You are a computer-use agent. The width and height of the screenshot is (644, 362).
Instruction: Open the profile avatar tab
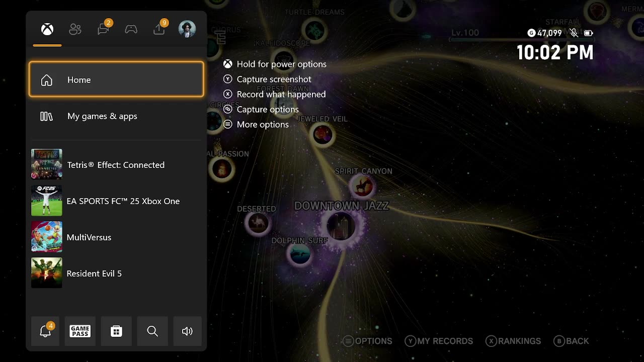pyautogui.click(x=187, y=29)
